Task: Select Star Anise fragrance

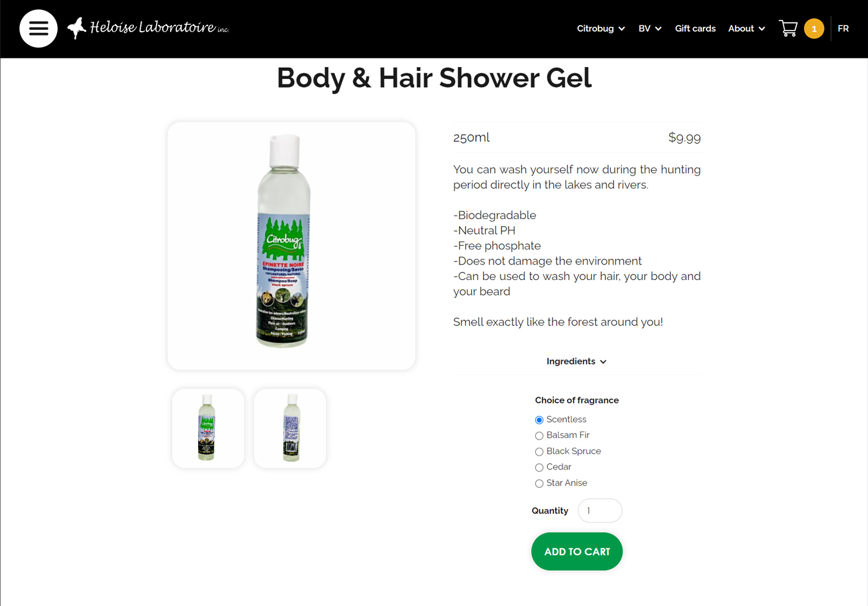Action: 539,484
